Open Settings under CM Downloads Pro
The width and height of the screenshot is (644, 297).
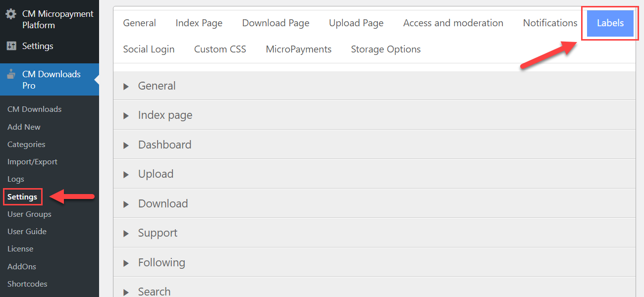point(22,197)
